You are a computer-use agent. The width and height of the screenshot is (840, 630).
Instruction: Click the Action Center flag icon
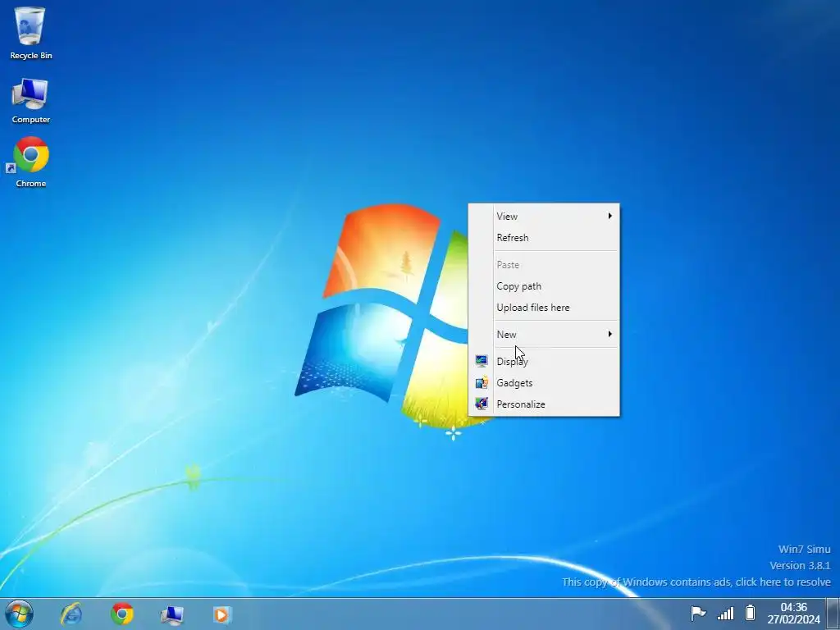(x=698, y=613)
